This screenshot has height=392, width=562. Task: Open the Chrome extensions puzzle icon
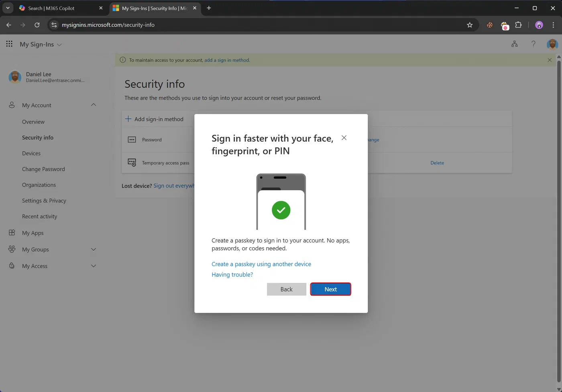(x=518, y=25)
